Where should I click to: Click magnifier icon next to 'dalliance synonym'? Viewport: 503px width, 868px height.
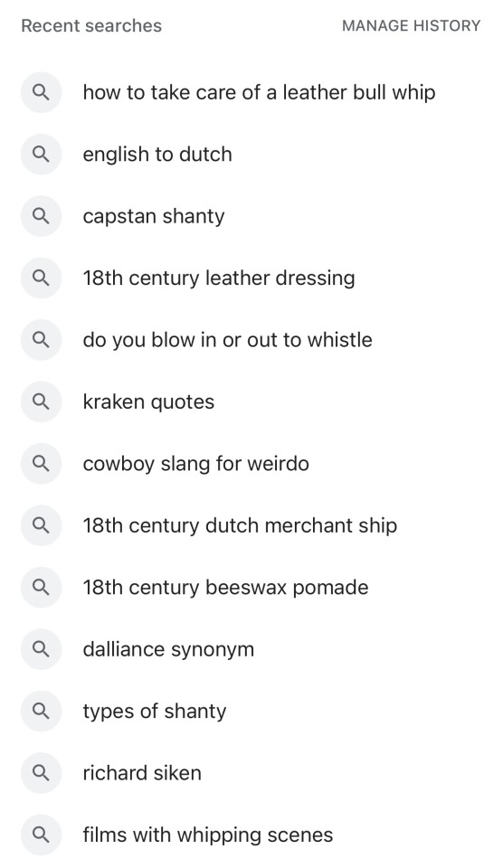point(41,649)
